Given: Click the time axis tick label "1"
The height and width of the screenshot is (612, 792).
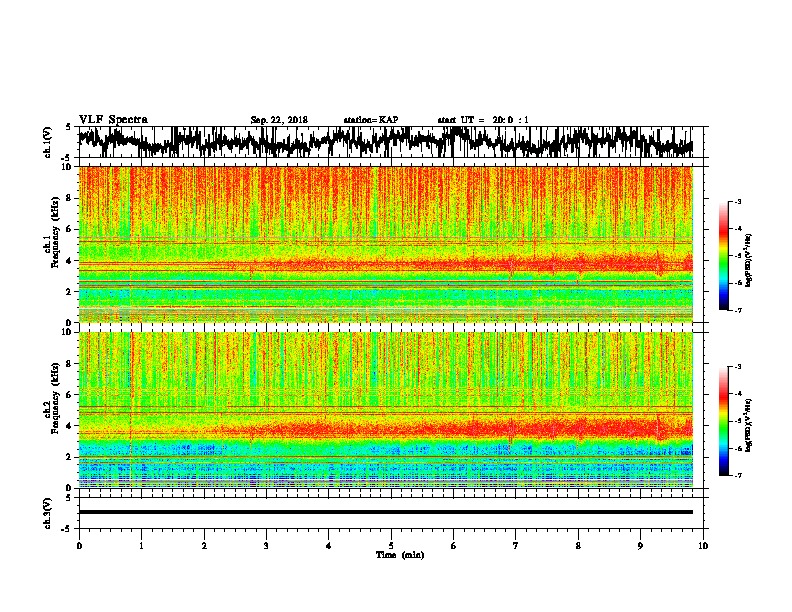Looking at the screenshot, I should point(142,546).
